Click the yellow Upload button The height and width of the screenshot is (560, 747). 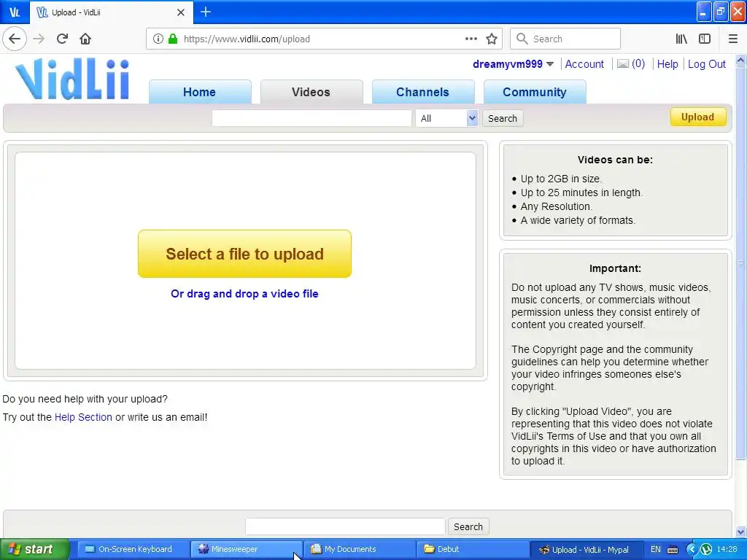pos(697,117)
